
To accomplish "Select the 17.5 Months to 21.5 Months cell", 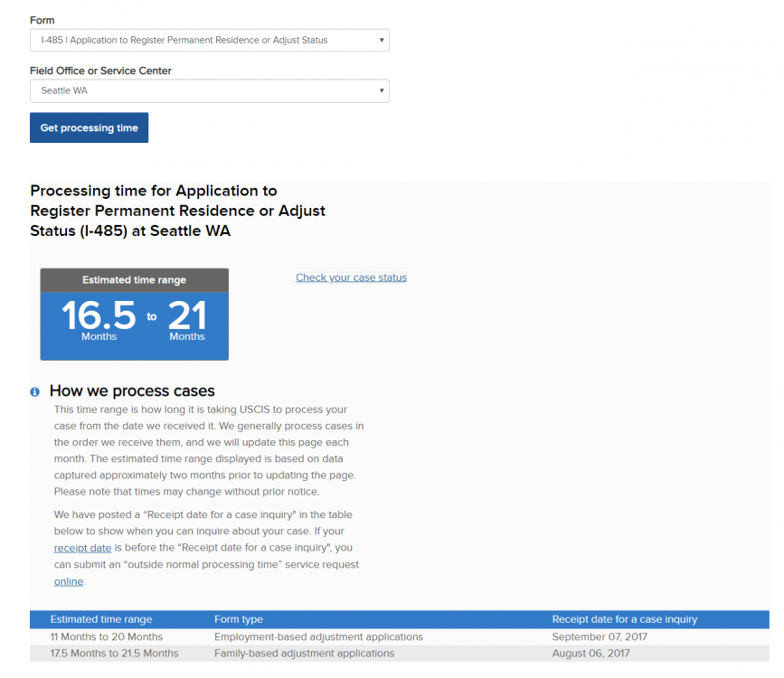I will click(114, 653).
